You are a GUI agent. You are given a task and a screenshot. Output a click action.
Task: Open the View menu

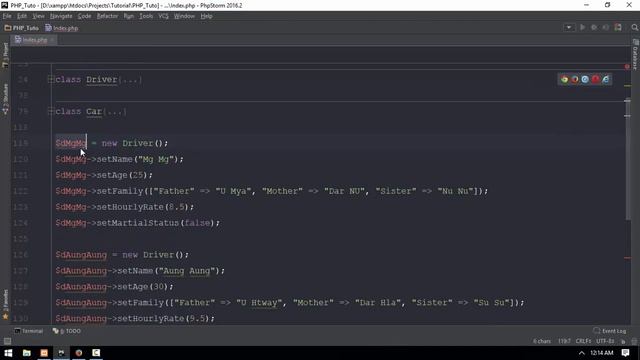point(38,16)
